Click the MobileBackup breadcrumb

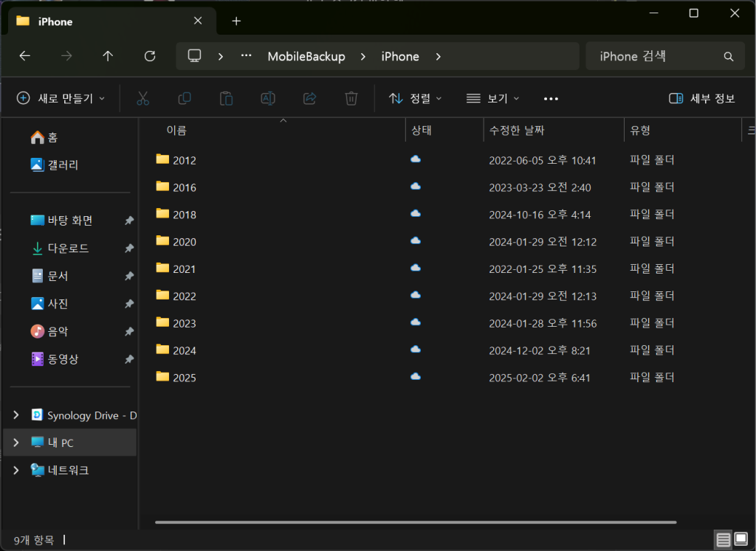click(306, 56)
